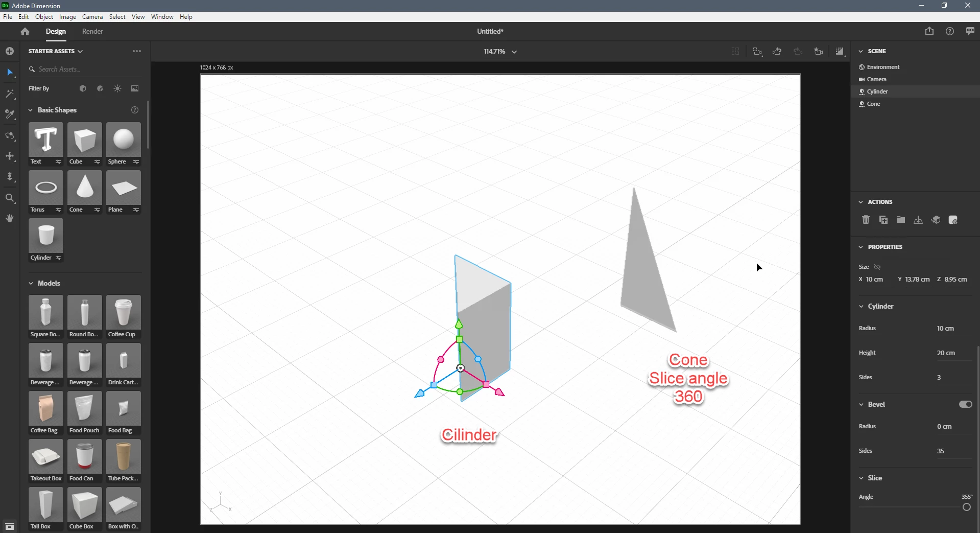This screenshot has height=533, width=980.
Task: Click the Move to Ground action icon
Action: point(918,220)
